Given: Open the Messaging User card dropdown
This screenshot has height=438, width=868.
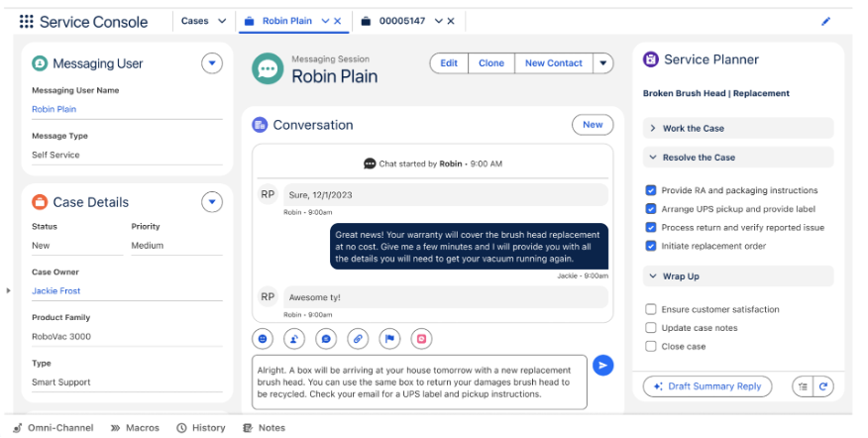Looking at the screenshot, I should pos(212,63).
